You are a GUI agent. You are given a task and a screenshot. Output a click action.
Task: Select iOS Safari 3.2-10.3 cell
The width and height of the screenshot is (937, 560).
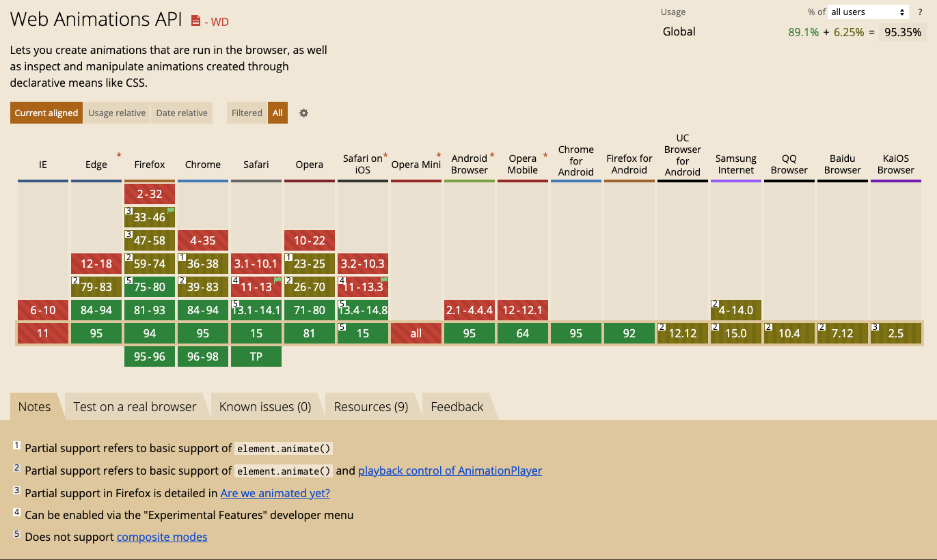click(x=363, y=264)
